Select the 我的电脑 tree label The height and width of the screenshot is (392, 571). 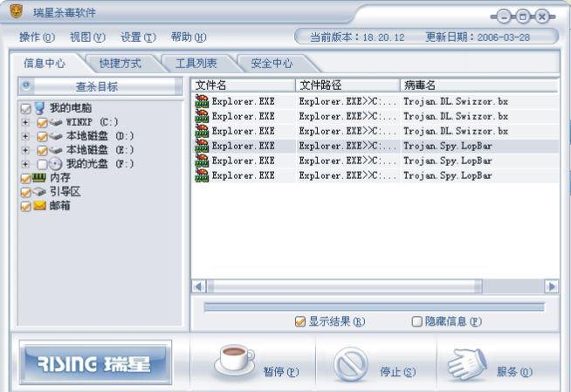click(x=71, y=108)
